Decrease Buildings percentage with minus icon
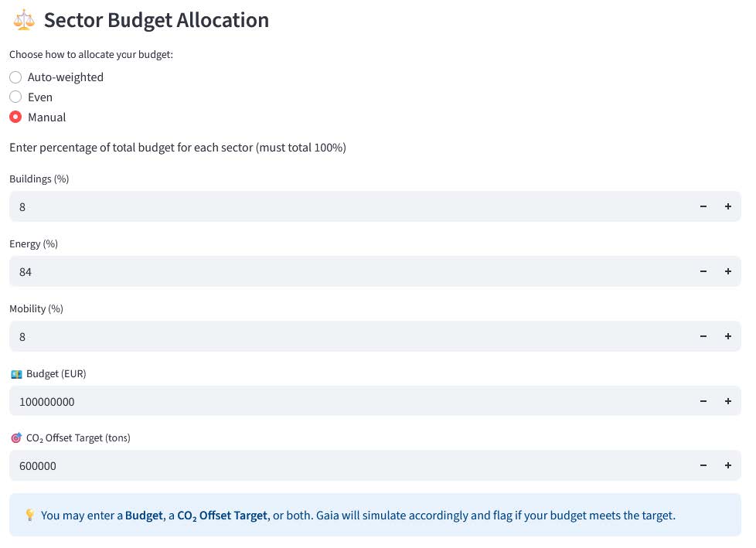The height and width of the screenshot is (548, 756). coord(703,207)
